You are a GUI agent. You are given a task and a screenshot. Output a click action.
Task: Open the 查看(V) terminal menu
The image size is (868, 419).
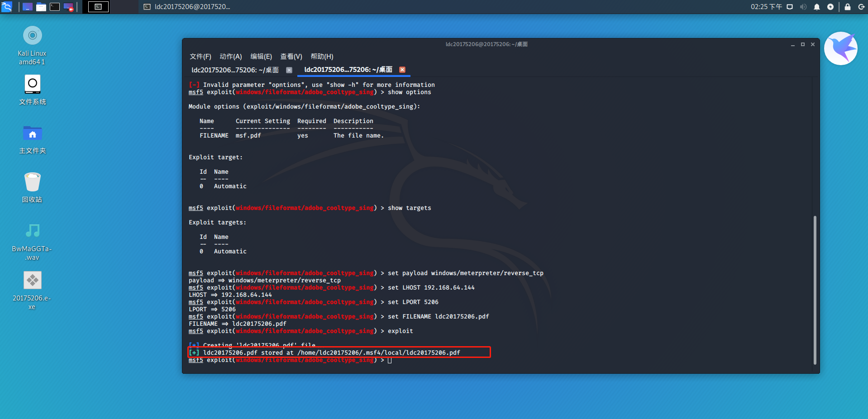click(291, 57)
